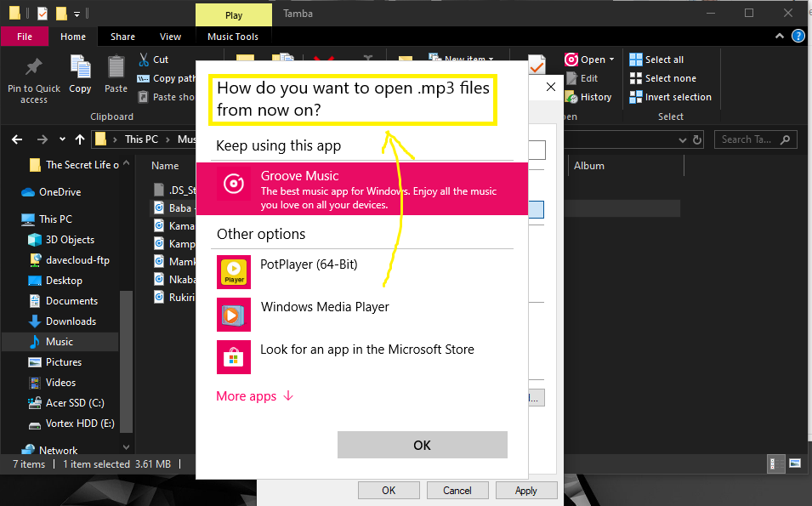
Task: Select OneDrive in the navigation pane
Action: point(51,192)
